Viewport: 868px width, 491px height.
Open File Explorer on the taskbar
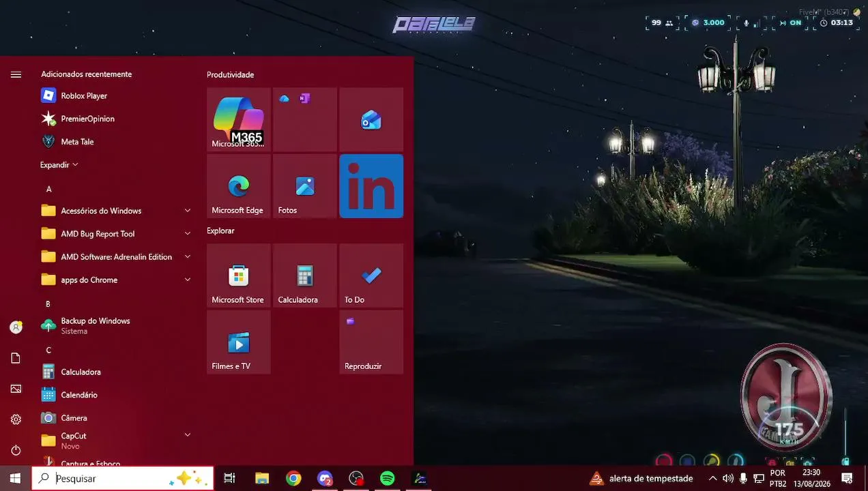point(262,479)
